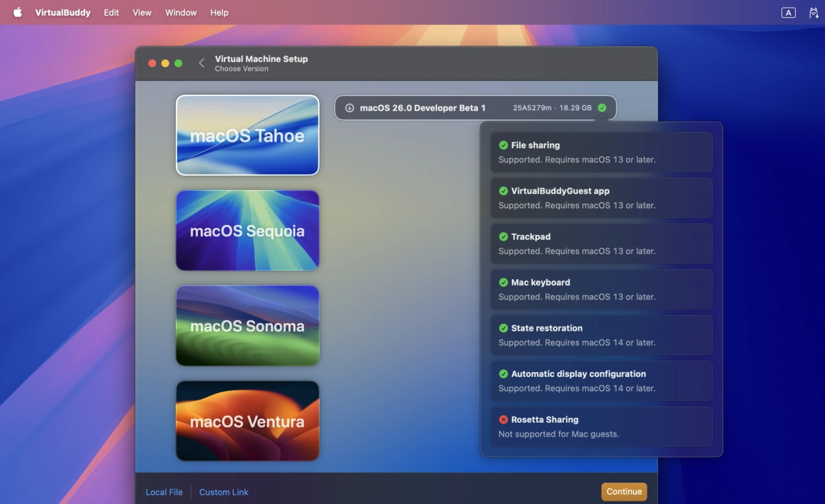Click the File sharing green check icon

click(x=503, y=145)
